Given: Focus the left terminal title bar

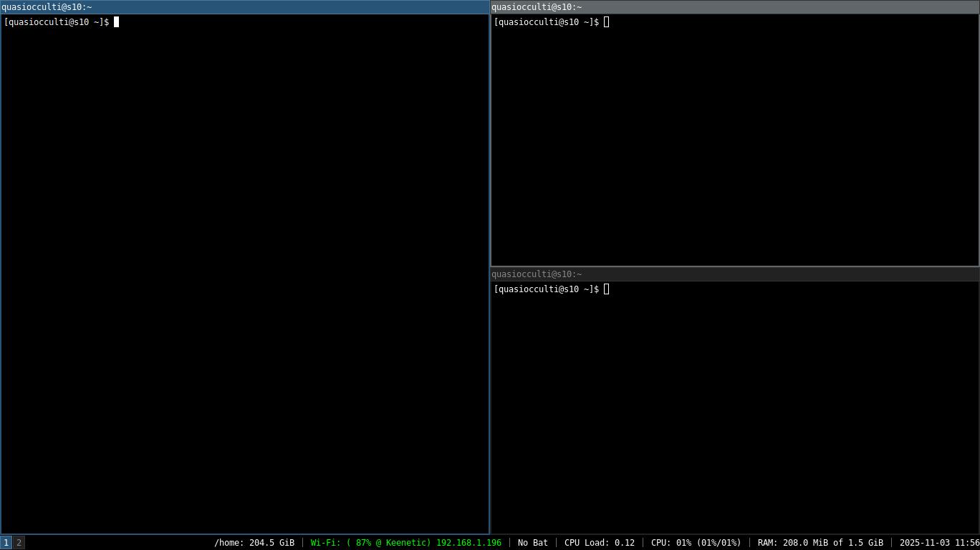Looking at the screenshot, I should pyautogui.click(x=245, y=7).
